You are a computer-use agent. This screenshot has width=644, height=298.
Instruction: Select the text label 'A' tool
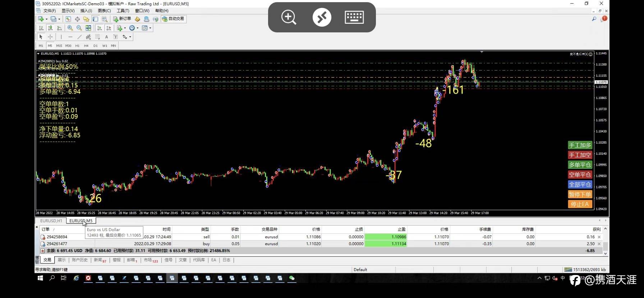106,37
